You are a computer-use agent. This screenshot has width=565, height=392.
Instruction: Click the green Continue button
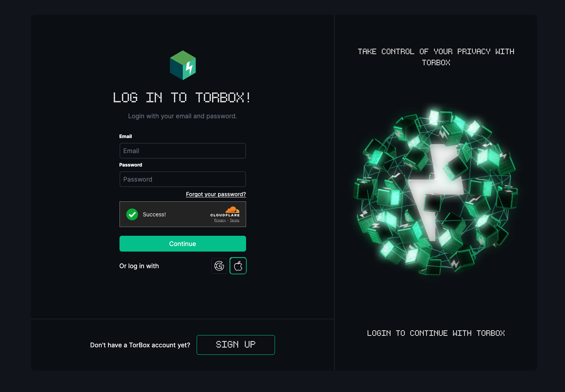183,244
